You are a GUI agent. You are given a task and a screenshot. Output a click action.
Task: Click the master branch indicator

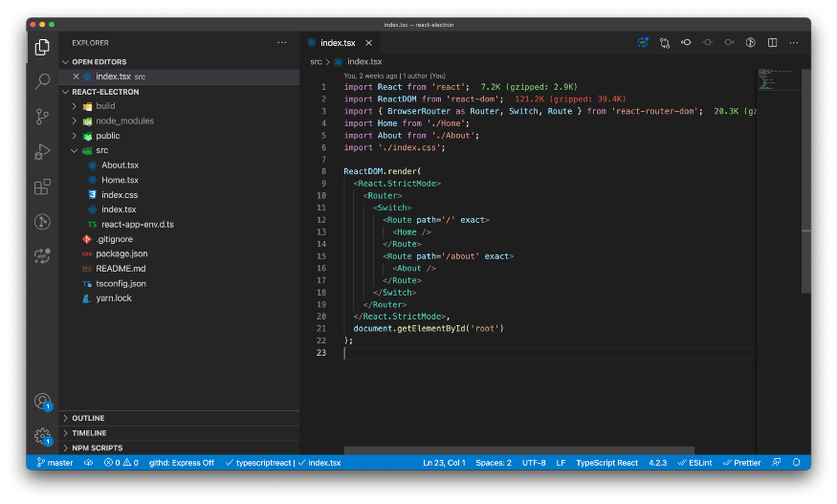(x=55, y=463)
